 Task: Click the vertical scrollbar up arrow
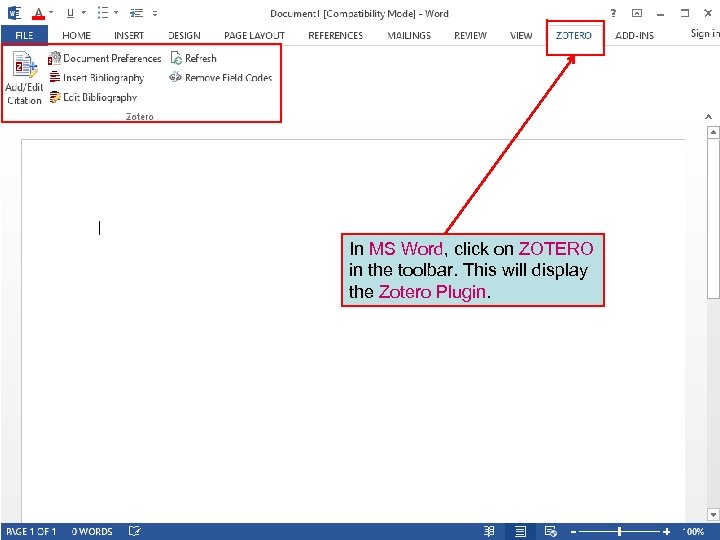coord(713,133)
